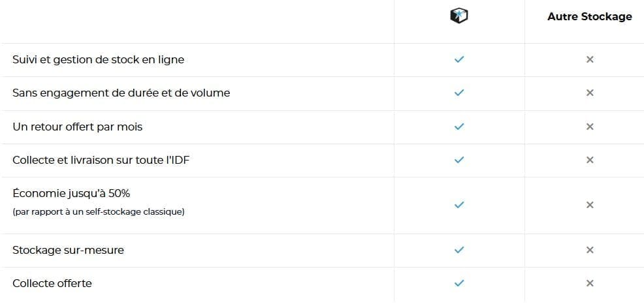Click the blue checkmark for IDF collection and delivery
The height and width of the screenshot is (306, 644).
coord(459,160)
